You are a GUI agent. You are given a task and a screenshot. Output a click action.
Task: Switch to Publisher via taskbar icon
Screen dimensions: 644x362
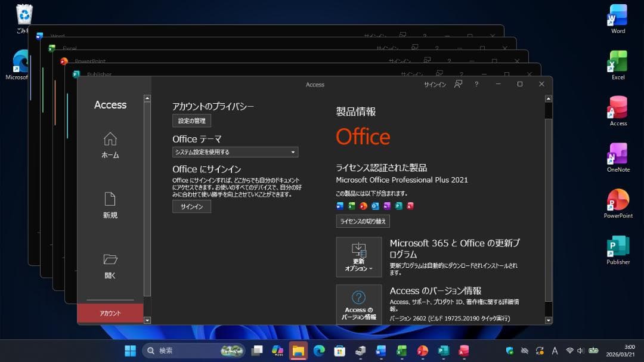click(x=443, y=351)
